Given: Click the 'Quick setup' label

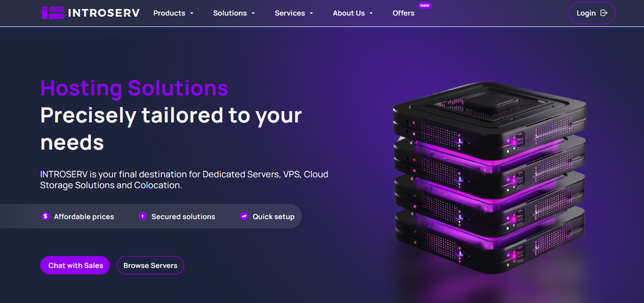Looking at the screenshot, I should point(273,217).
